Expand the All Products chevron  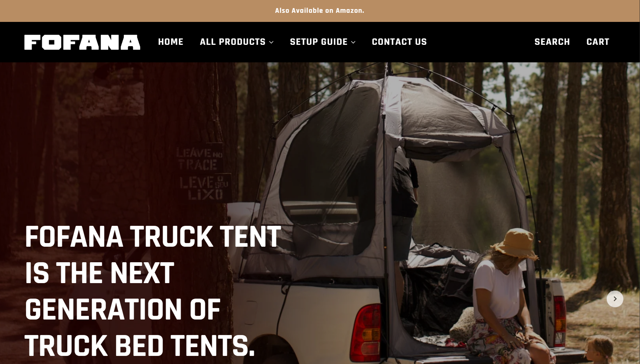click(x=271, y=42)
